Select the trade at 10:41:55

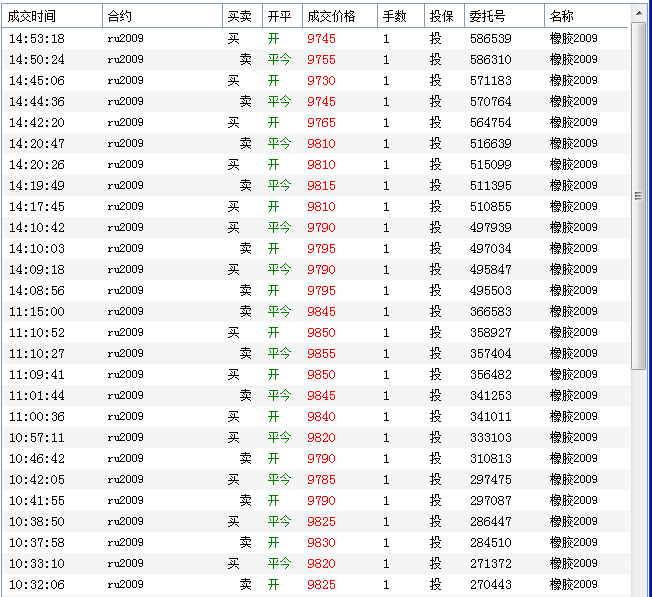click(x=316, y=501)
